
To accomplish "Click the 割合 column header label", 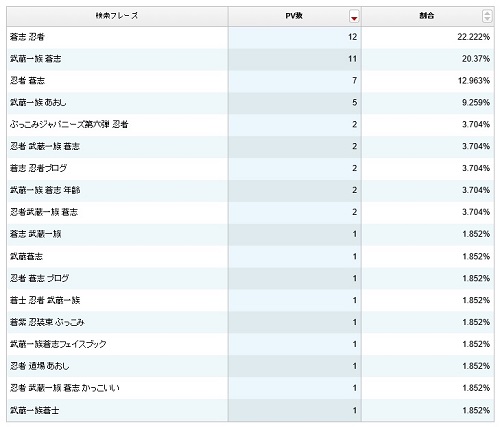I will pos(426,16).
